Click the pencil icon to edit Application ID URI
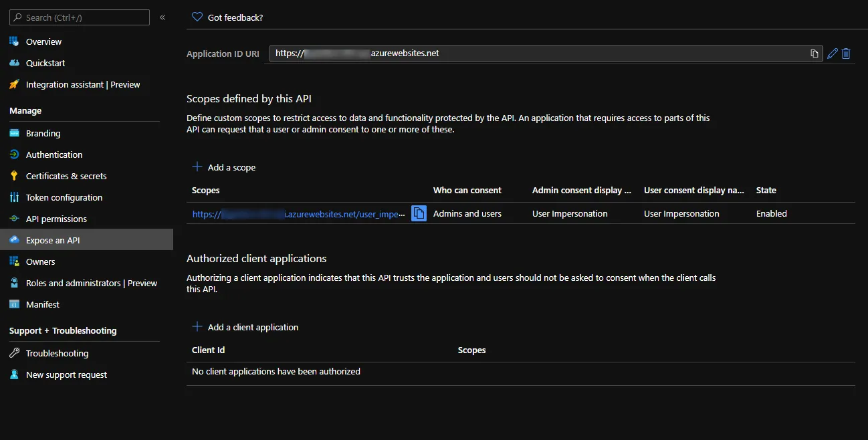 (x=833, y=53)
